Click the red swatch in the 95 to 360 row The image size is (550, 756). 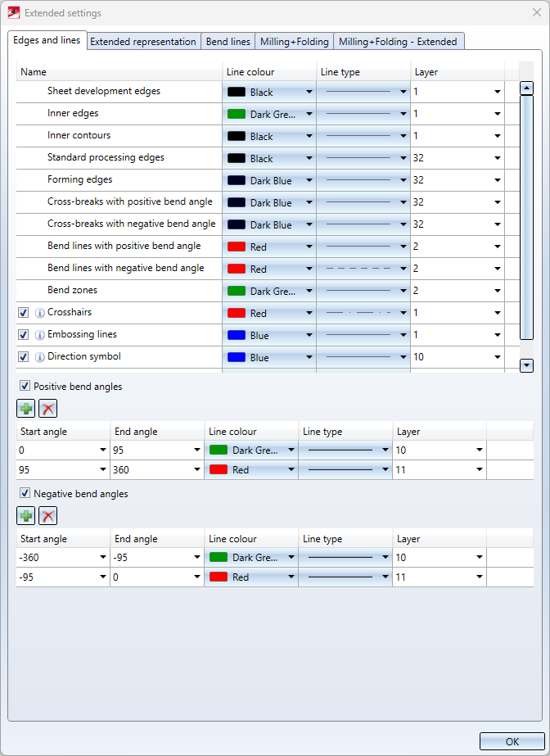(219, 469)
